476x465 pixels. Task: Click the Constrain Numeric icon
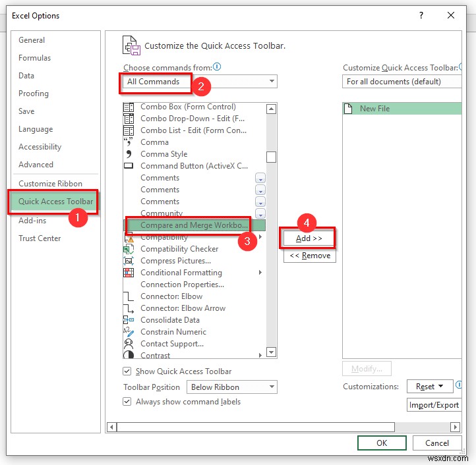129,332
